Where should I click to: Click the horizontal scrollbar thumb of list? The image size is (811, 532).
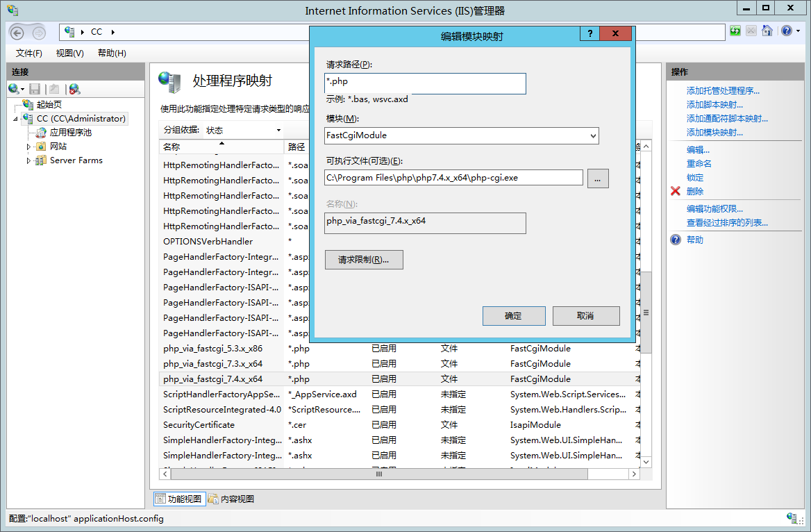pos(379,474)
